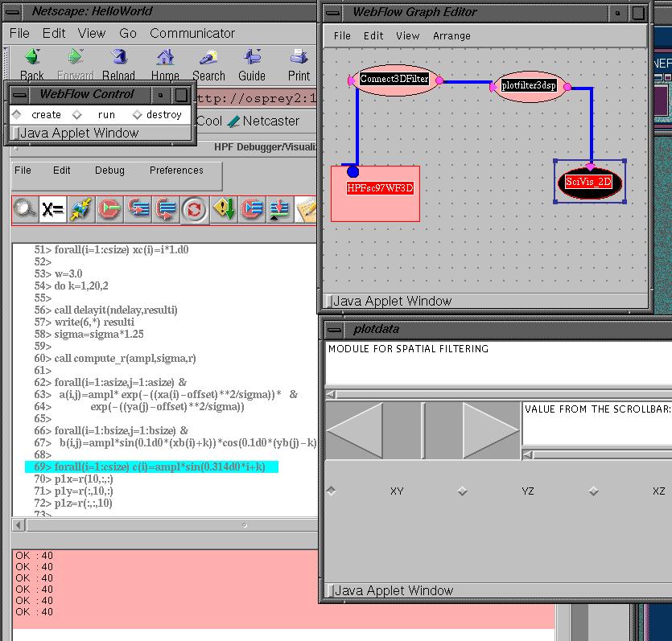Image resolution: width=672 pixels, height=641 pixels.
Task: Click the stop sign with blue lines icon
Action: point(252,209)
